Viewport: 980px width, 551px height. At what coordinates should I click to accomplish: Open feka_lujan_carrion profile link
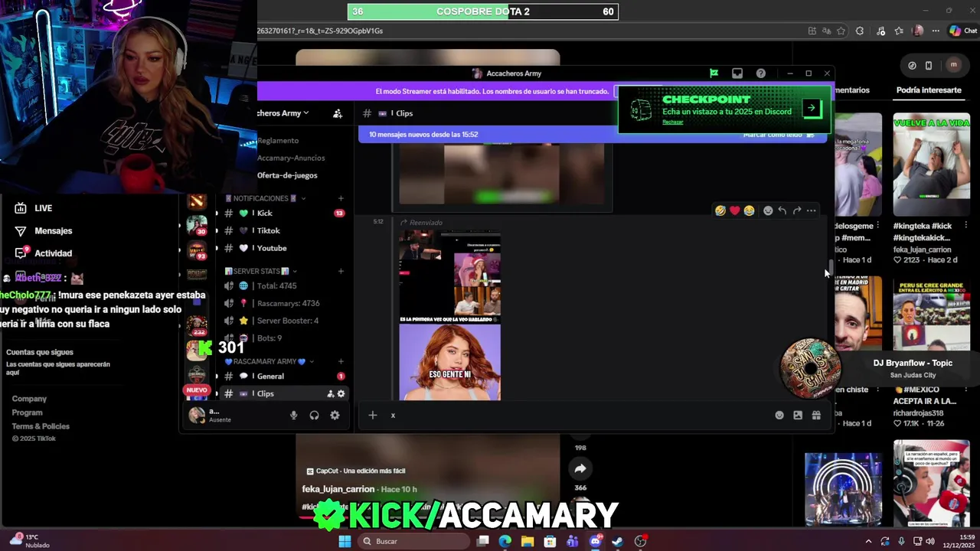pyautogui.click(x=338, y=489)
